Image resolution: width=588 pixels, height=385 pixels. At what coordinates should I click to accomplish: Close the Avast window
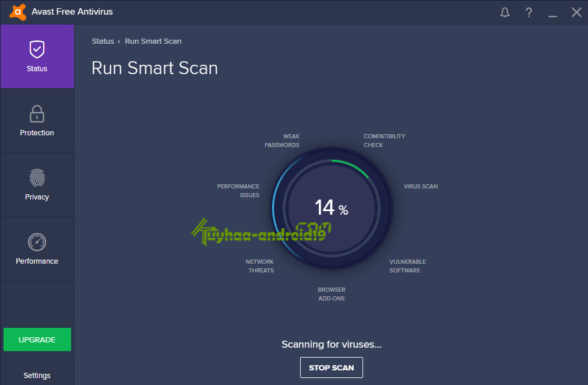click(x=576, y=12)
